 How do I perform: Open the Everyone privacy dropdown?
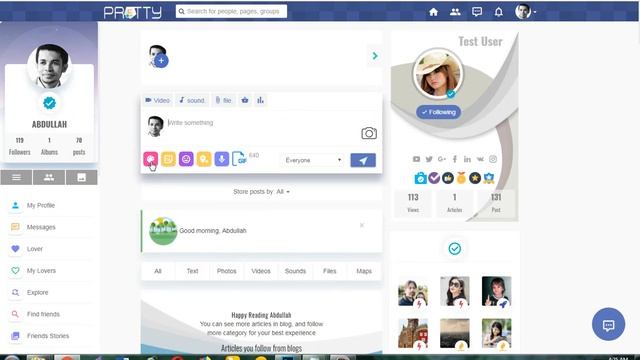[x=313, y=160]
